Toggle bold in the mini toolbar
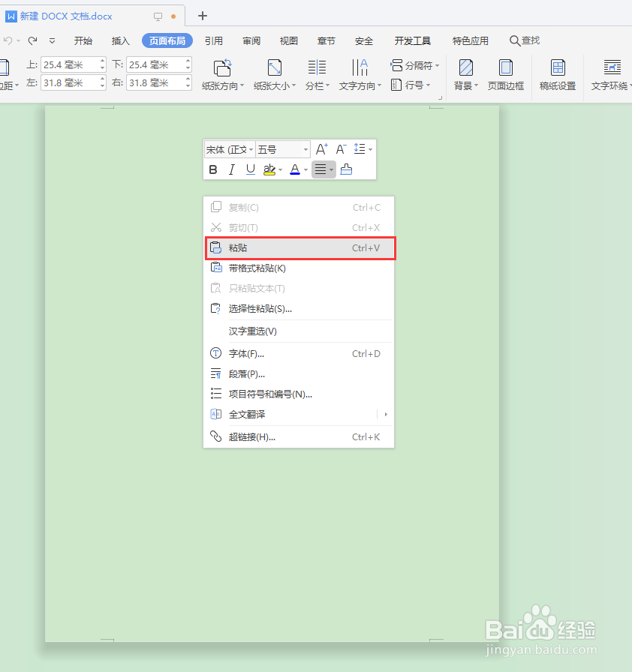Viewport: 632px width, 672px height. (x=213, y=169)
